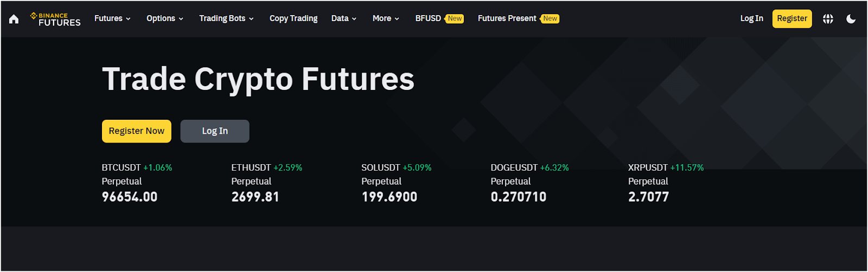Open the BTCUSDT perpetual ticker
868x272 pixels.
tap(130, 182)
